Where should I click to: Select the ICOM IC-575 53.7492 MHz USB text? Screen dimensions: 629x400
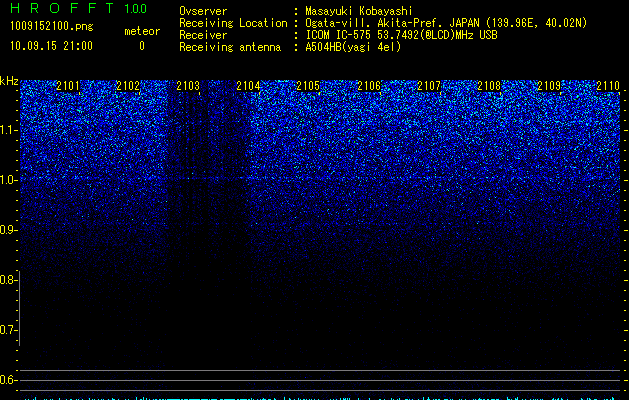click(402, 35)
